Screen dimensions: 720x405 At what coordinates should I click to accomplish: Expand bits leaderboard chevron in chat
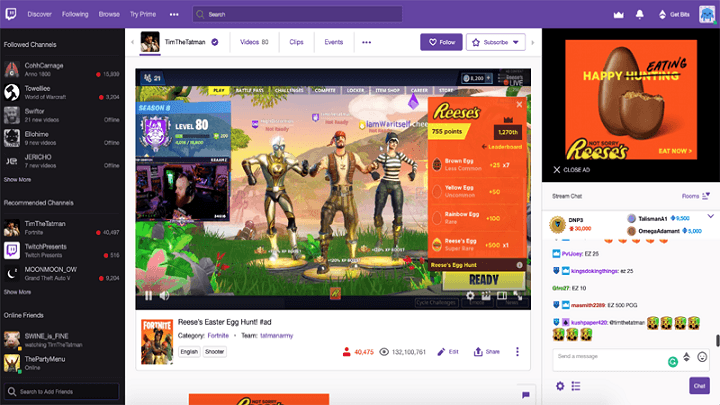coord(710,216)
